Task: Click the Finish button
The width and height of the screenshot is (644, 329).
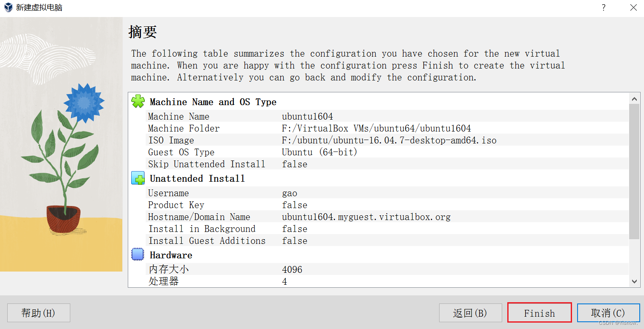Action: (x=539, y=313)
